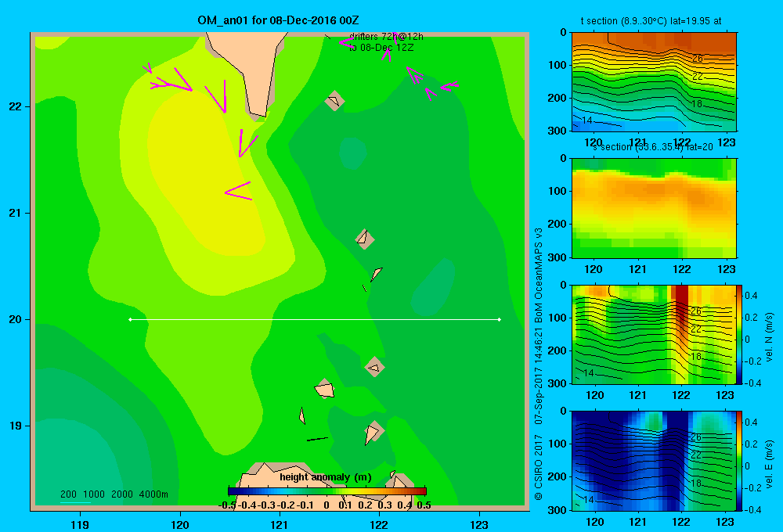The width and height of the screenshot is (783, 532).
Task: Click the "vel. N (m/s)" axis label
Action: [769, 337]
